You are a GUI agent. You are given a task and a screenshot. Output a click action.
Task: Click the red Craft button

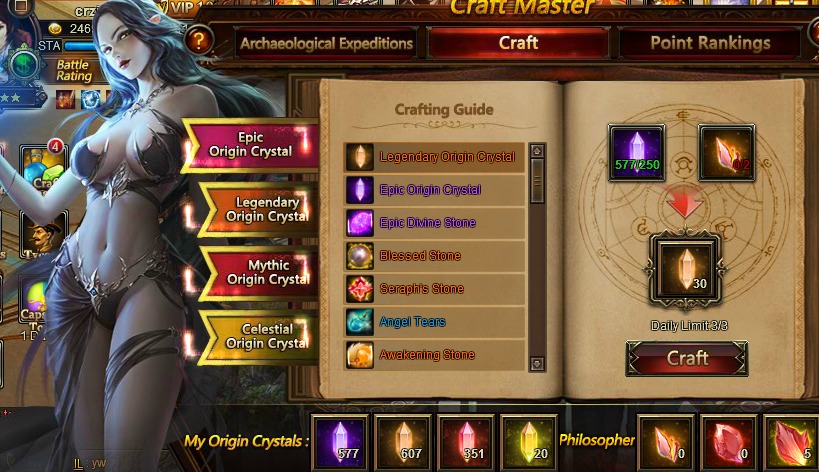[687, 358]
